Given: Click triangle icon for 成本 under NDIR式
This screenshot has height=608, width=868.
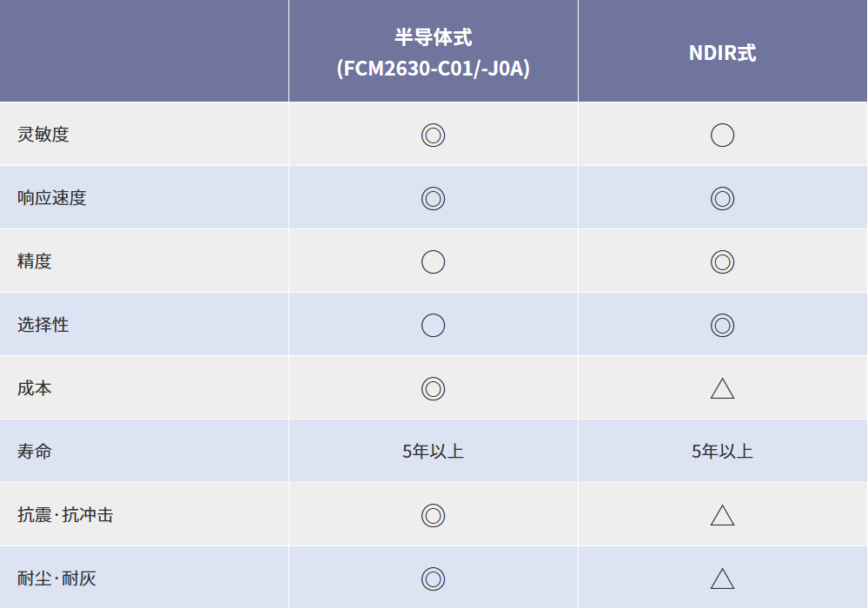Looking at the screenshot, I should pos(722,389).
